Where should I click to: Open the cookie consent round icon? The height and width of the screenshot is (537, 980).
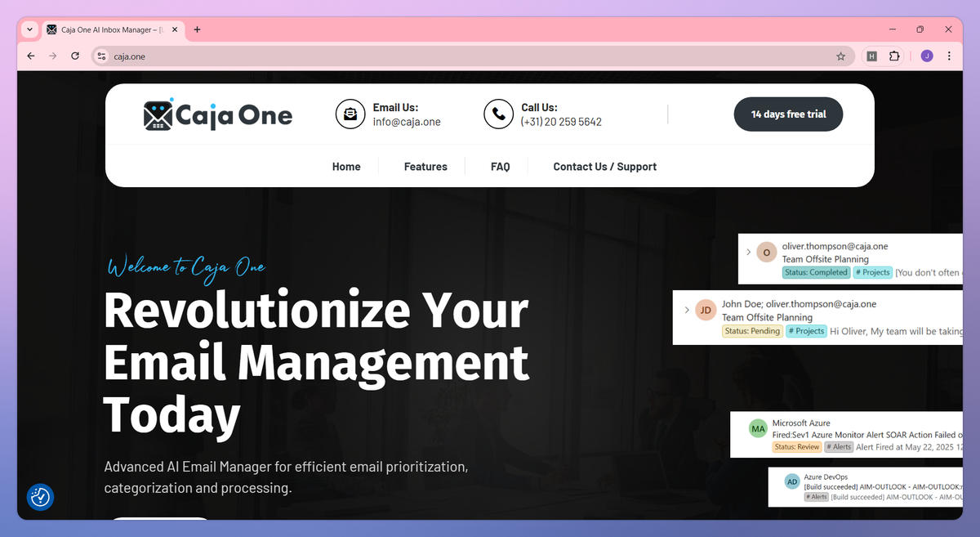click(40, 497)
